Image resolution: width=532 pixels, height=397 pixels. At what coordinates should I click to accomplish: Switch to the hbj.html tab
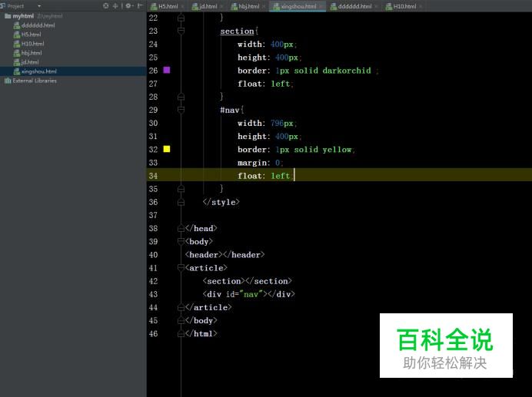click(249, 6)
